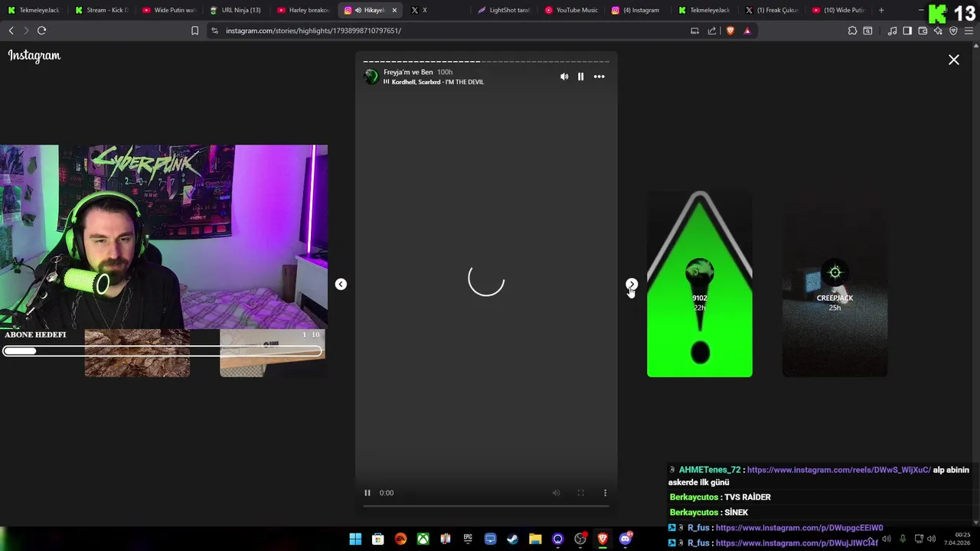
Task: Open the CREEPJACK story preview
Action: [835, 284]
